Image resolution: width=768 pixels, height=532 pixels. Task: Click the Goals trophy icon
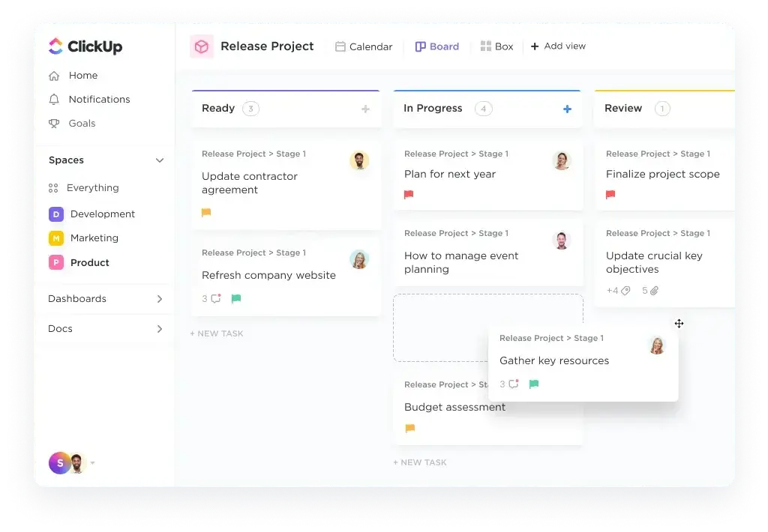54,124
